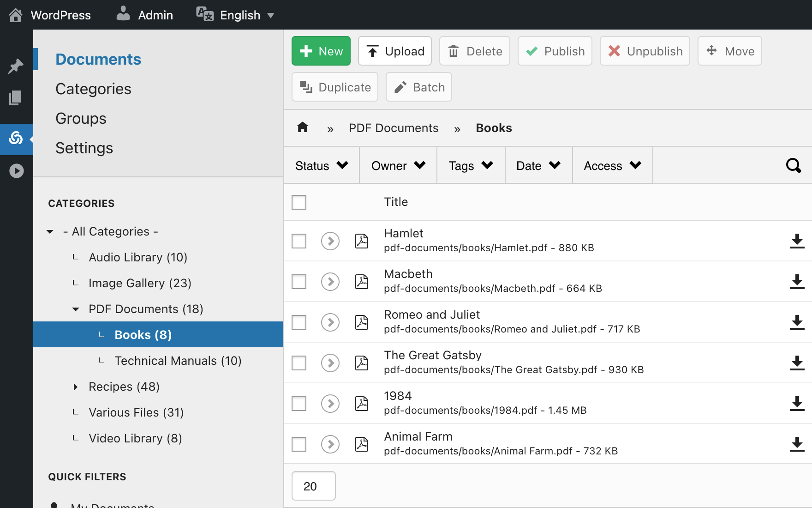The width and height of the screenshot is (812, 508).
Task: Go to the Categories menu item
Action: pos(93,89)
